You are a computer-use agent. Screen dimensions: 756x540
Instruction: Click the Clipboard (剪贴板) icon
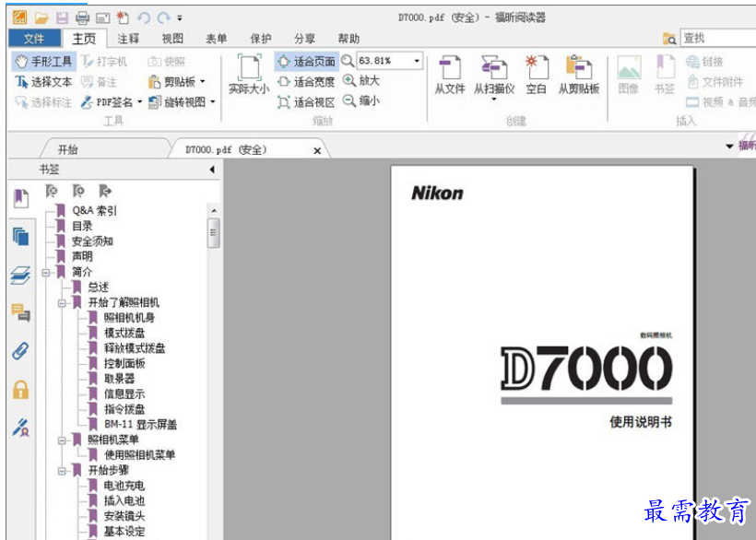click(154, 82)
